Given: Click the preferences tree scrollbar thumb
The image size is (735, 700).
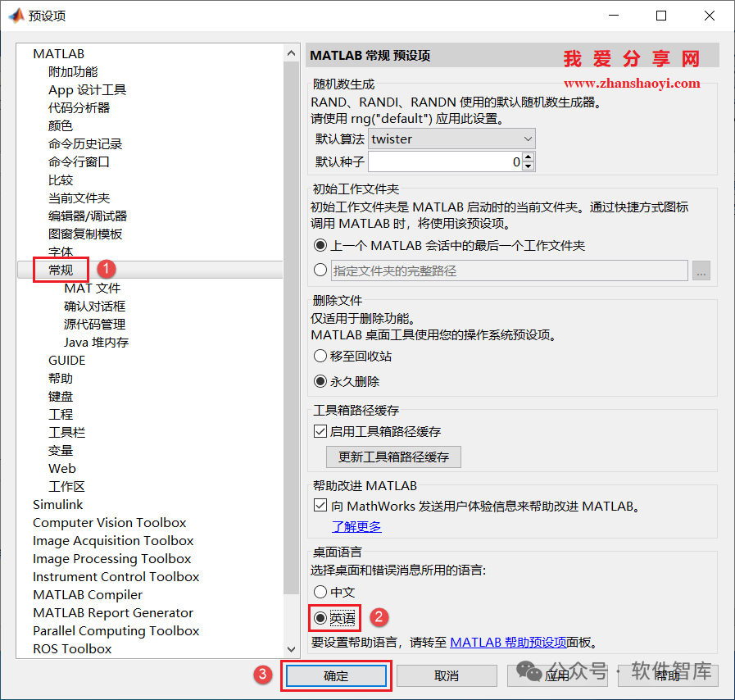Looking at the screenshot, I should point(291,327).
